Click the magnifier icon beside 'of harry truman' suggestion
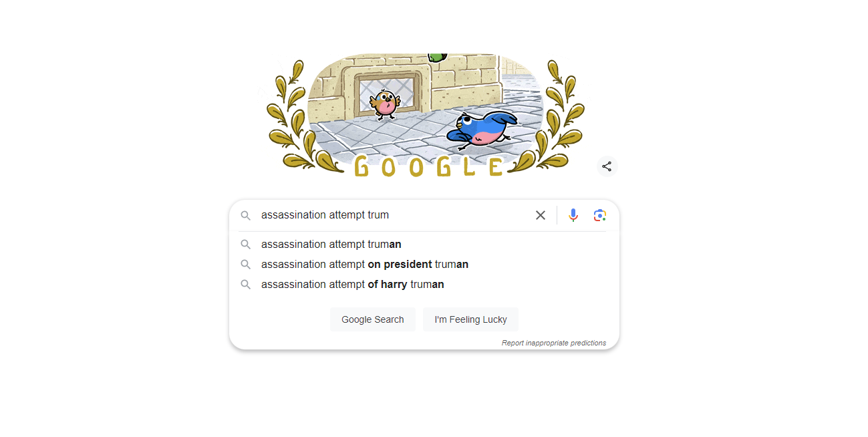 [x=246, y=285]
